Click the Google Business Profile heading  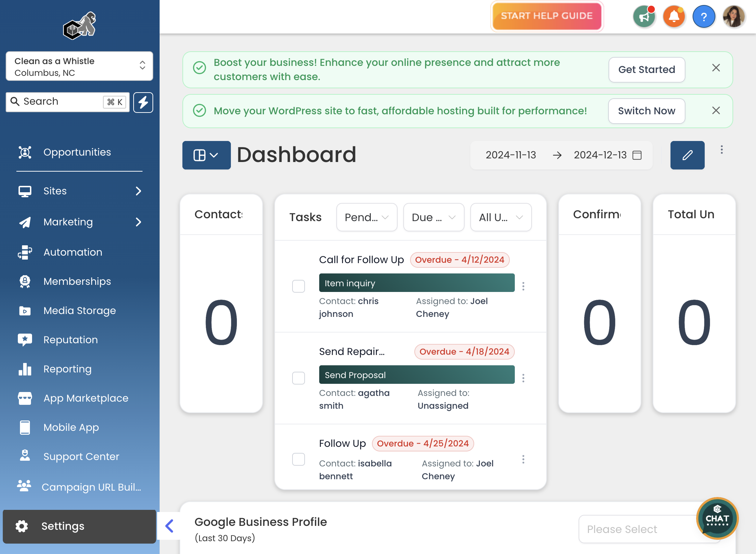click(260, 522)
